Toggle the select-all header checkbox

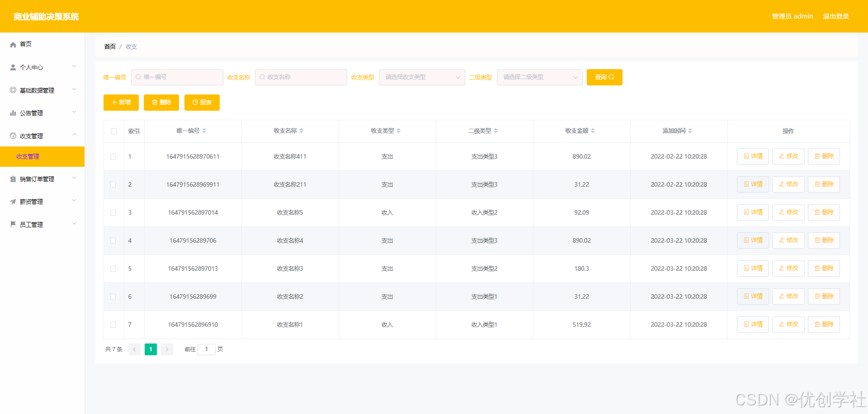[113, 131]
